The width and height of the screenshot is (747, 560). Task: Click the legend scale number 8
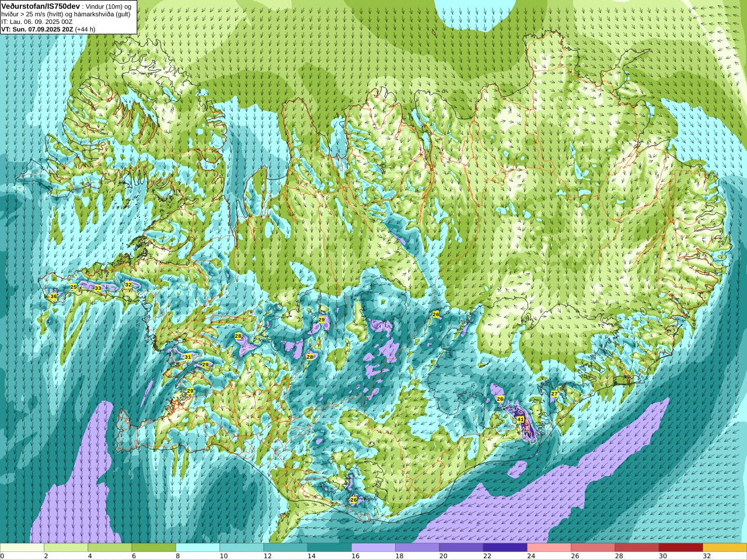coord(178,556)
